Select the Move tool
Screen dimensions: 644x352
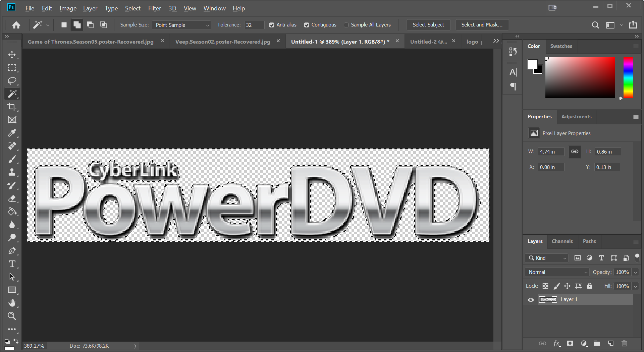click(x=12, y=55)
